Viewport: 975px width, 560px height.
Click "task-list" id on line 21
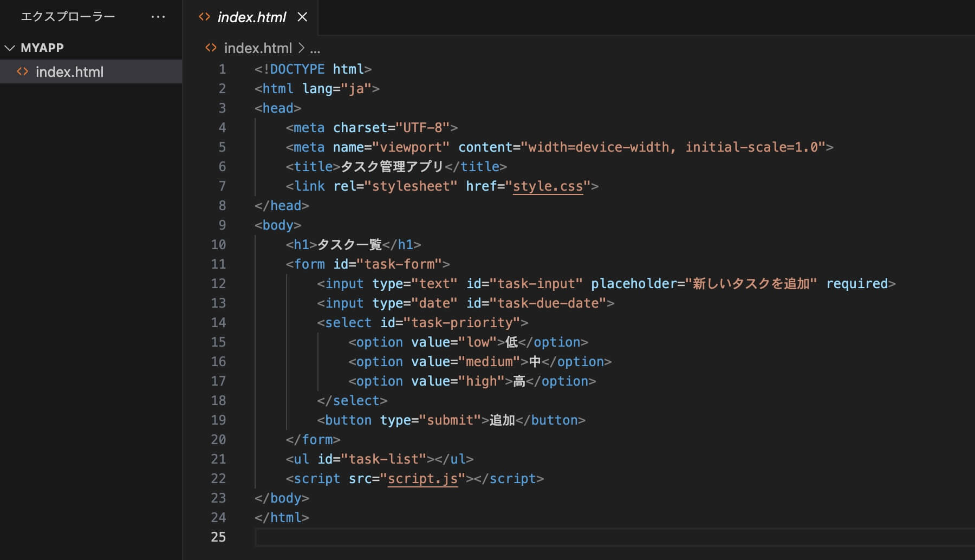(383, 459)
